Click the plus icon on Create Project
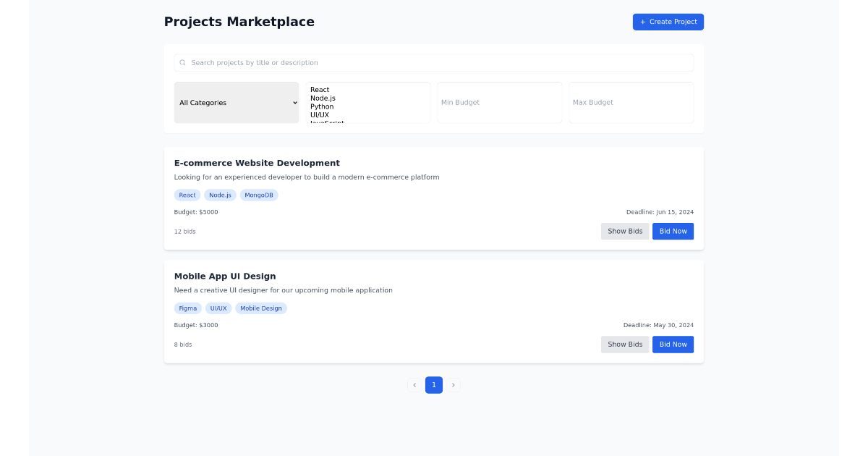 (x=642, y=22)
